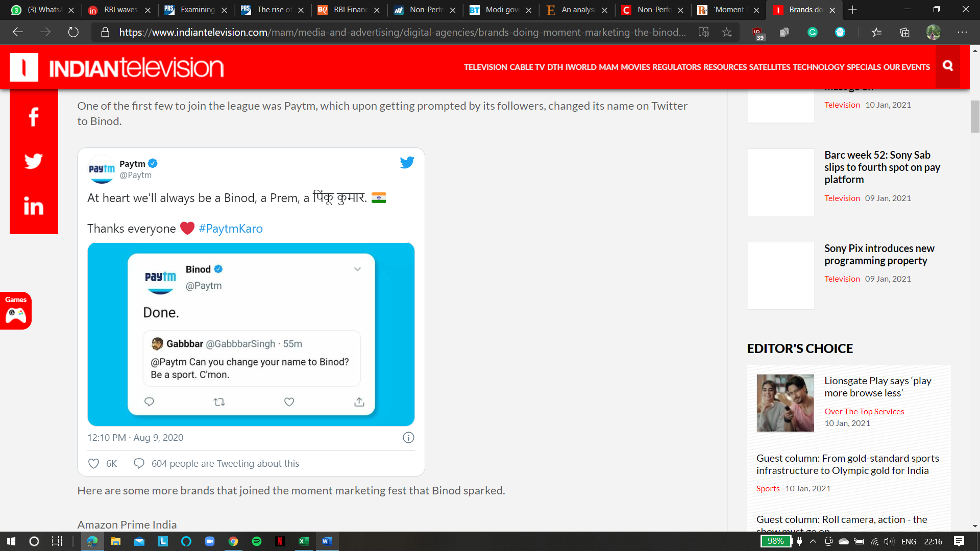
Task: Click the Lionsgate Play article thumbnail
Action: point(785,403)
